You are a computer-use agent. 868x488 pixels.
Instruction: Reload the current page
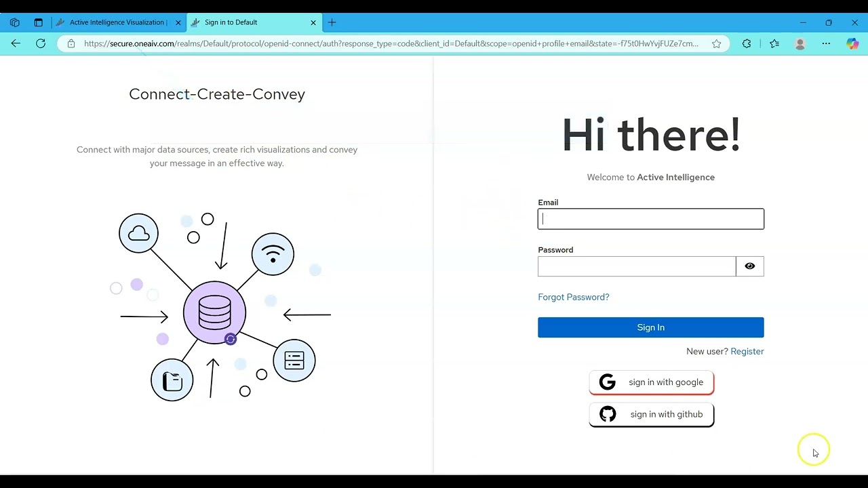[41, 43]
